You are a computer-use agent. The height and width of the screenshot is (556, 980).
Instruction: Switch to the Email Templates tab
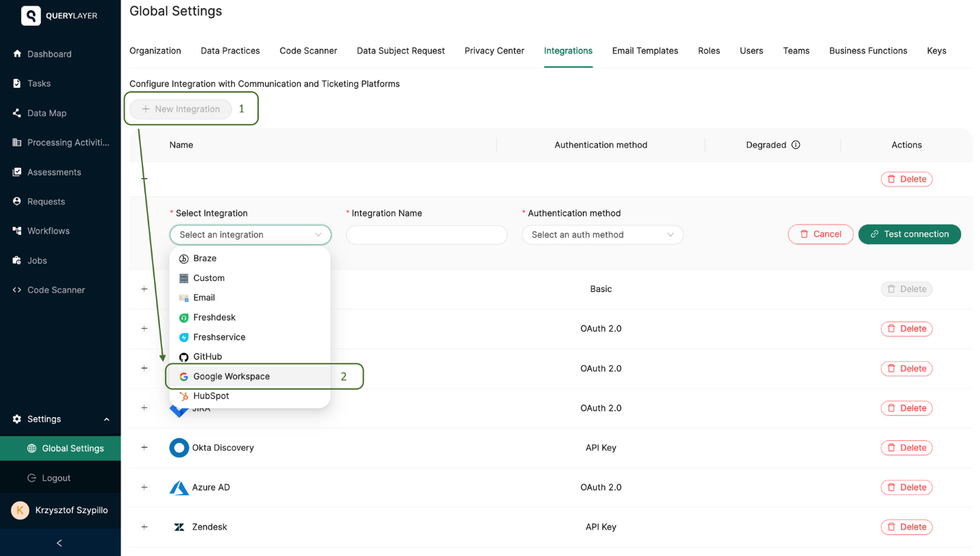click(644, 50)
